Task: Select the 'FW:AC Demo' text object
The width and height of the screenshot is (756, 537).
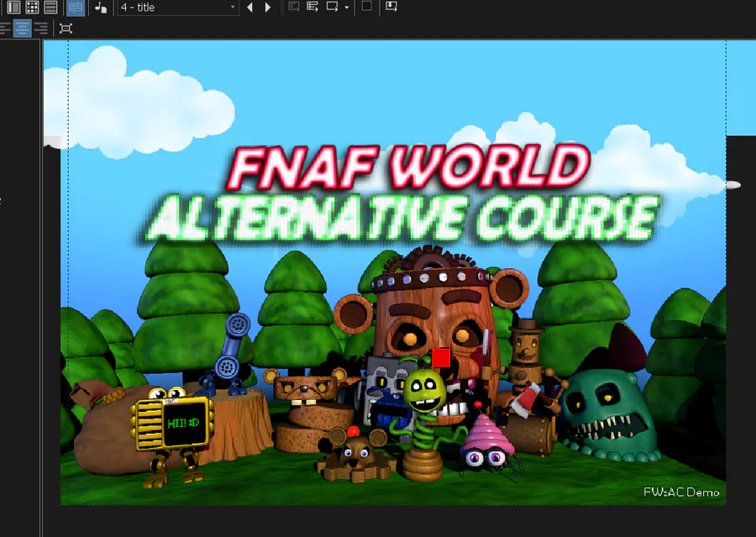Action: click(681, 492)
